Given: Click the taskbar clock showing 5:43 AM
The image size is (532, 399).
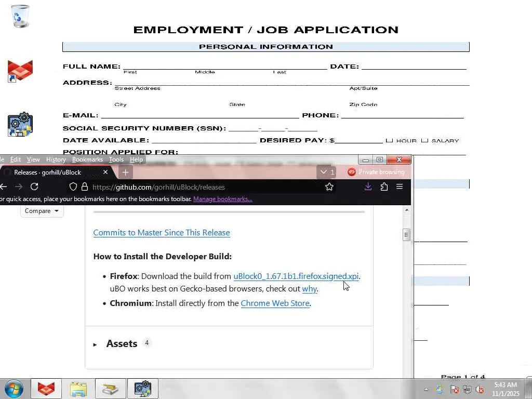Looking at the screenshot, I should tap(506, 389).
